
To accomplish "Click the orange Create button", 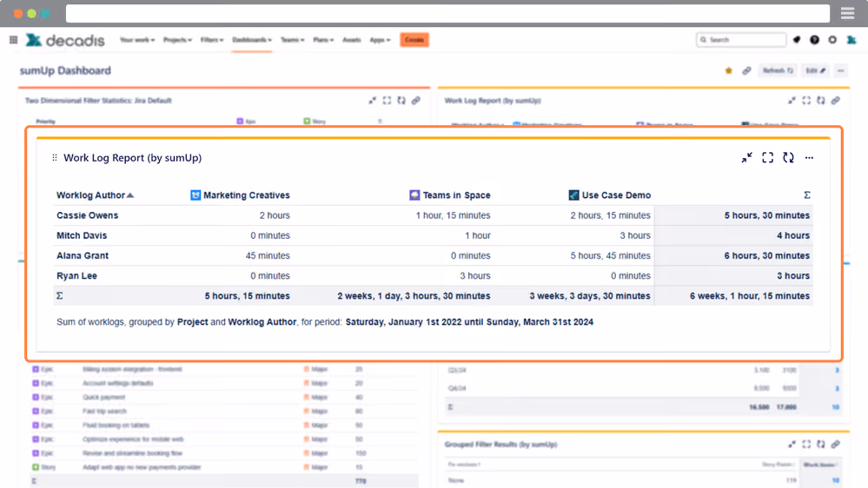I will point(414,40).
